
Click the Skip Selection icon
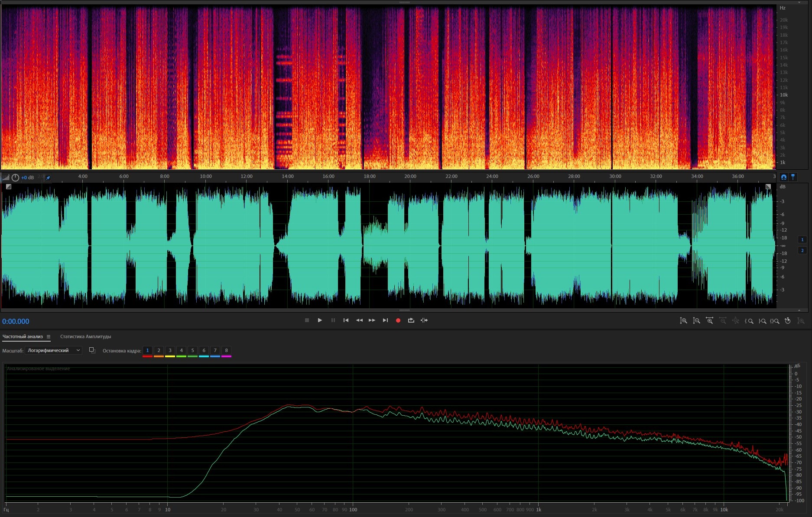tap(424, 320)
